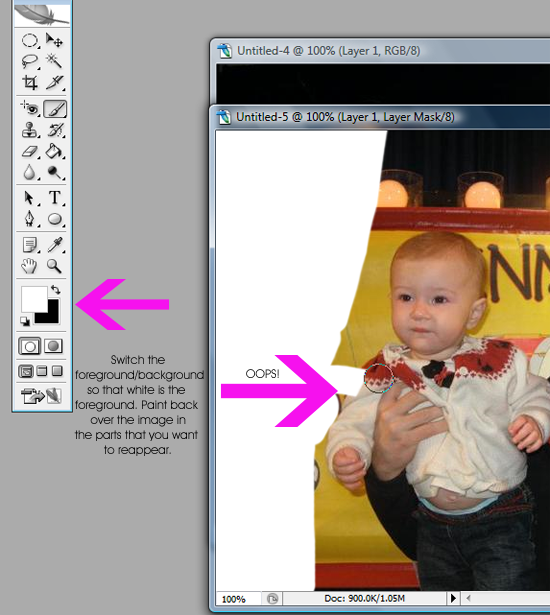Select the Eraser tool

pos(30,151)
